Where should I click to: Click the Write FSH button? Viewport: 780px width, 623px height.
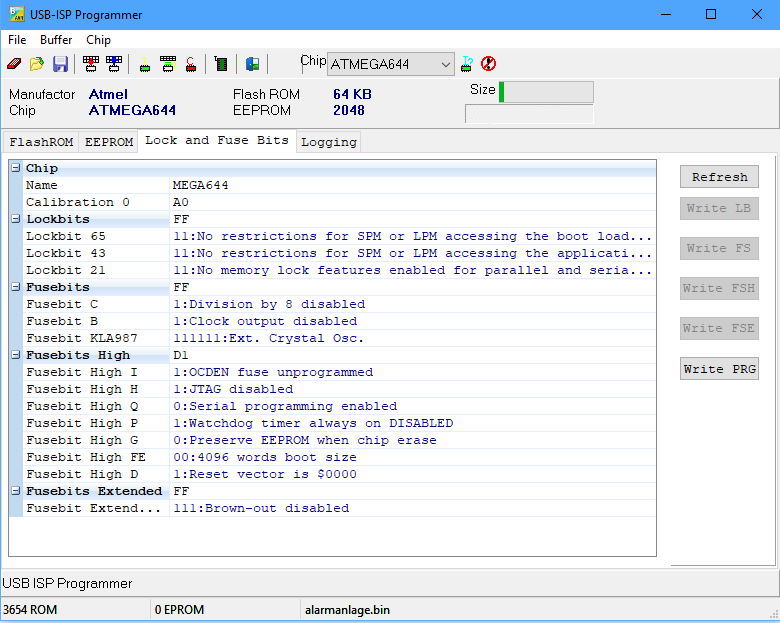[719, 288]
